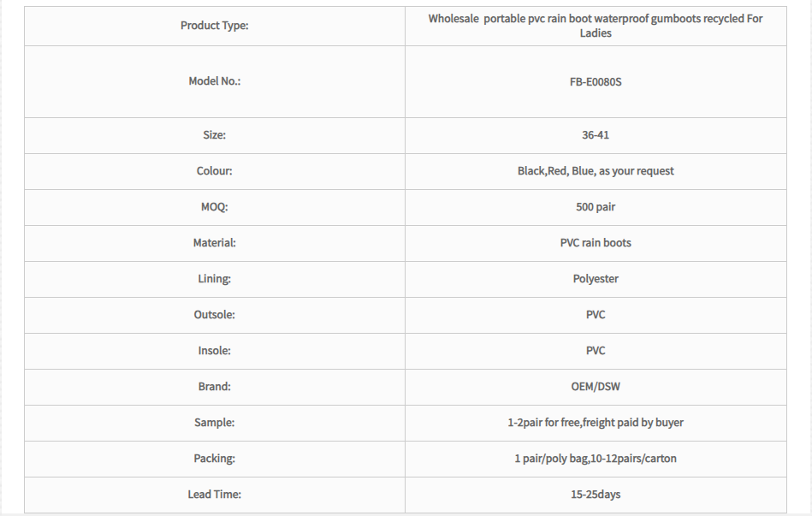
Task: Click Black, Red, Blue colour value
Action: pos(595,171)
